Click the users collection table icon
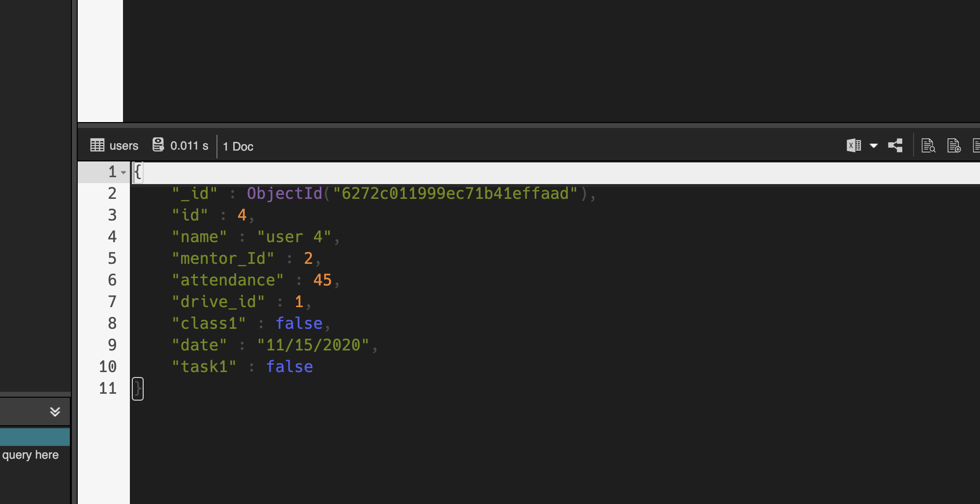This screenshot has height=504, width=980. point(97,145)
